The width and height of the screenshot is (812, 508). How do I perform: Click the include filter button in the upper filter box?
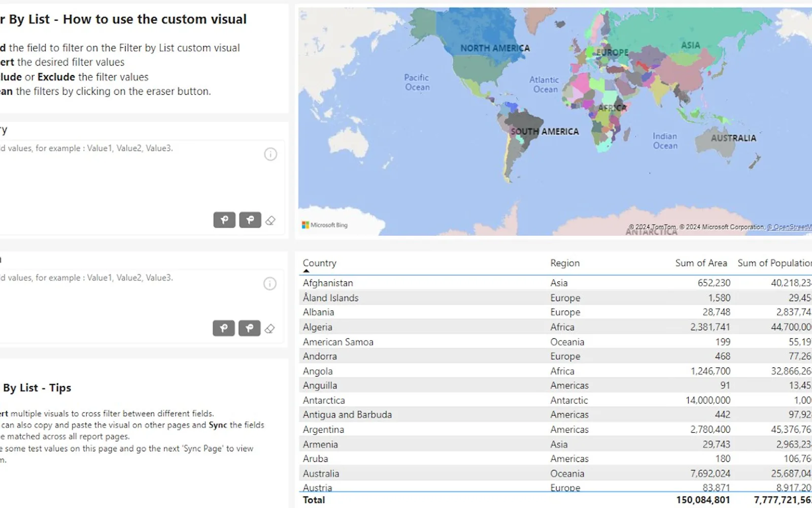coord(224,220)
